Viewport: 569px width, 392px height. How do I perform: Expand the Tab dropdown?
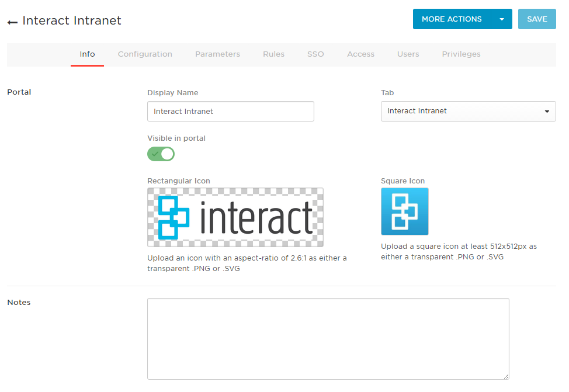(469, 111)
